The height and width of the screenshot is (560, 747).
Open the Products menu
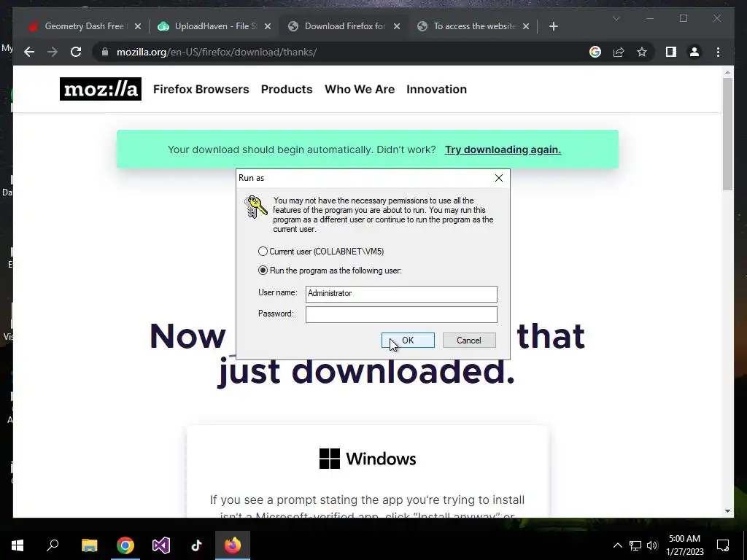click(x=287, y=89)
